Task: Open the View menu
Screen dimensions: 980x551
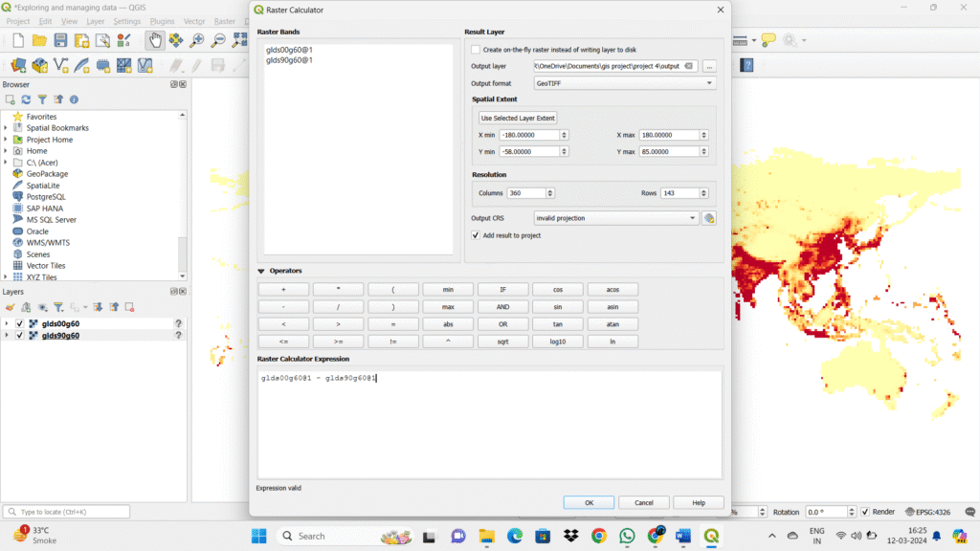Action: [69, 21]
